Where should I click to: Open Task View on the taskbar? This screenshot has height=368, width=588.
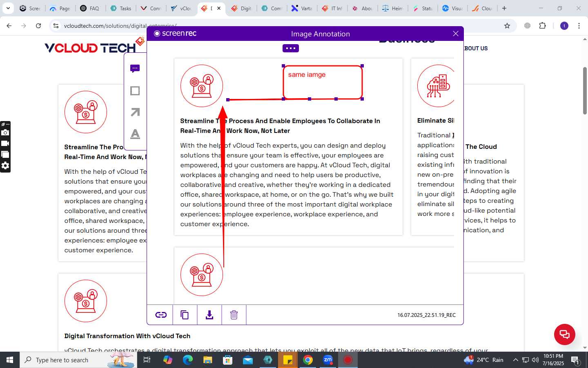coord(147,360)
